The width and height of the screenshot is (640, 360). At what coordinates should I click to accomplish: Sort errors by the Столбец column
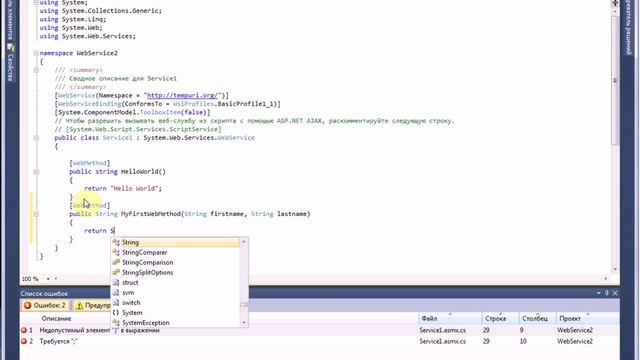(537, 318)
